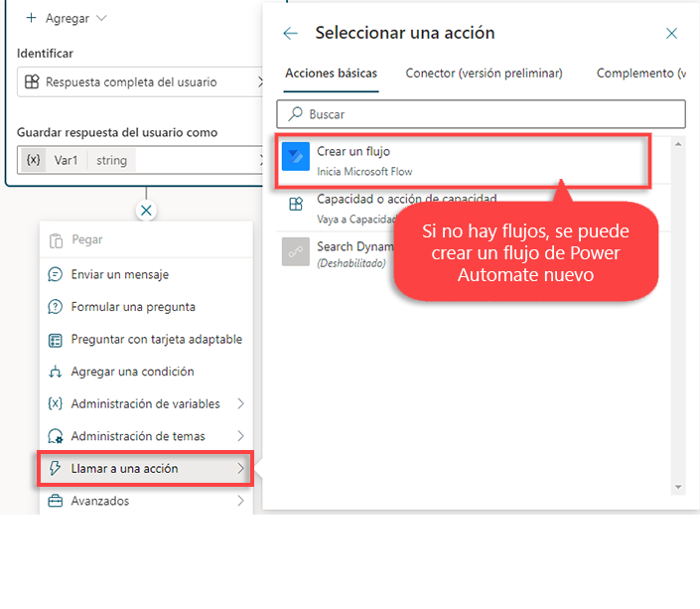The image size is (700, 609).
Task: Switch to the Complemento tab
Action: coord(641,74)
